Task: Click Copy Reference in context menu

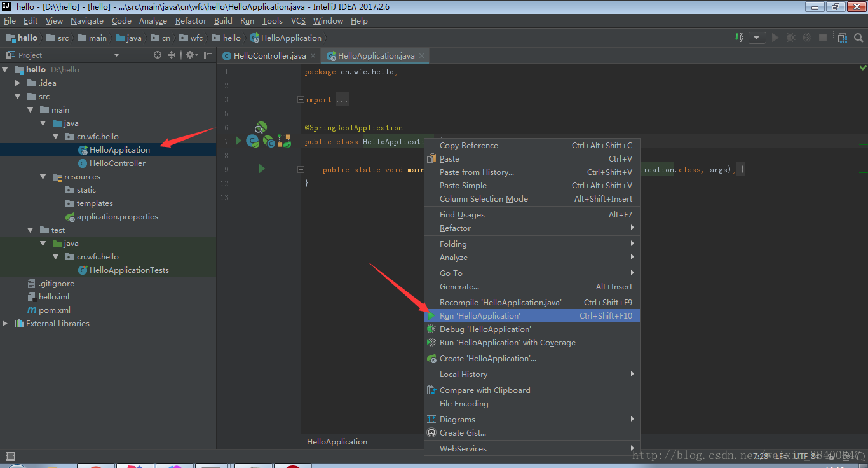Action: tap(532, 146)
